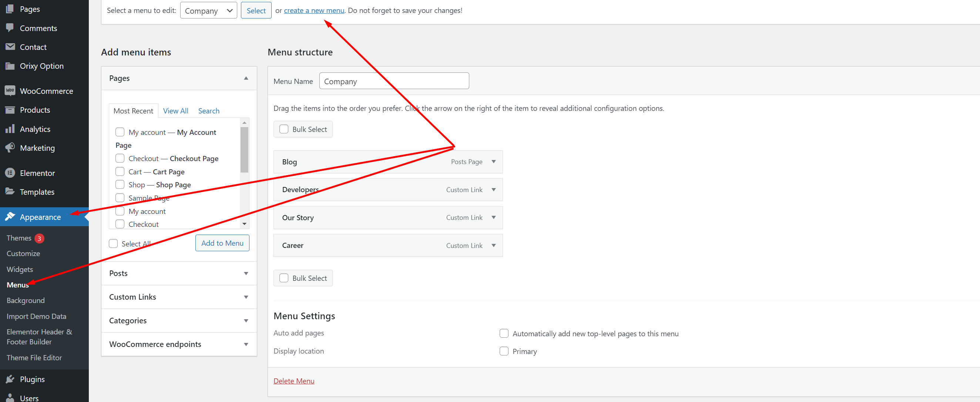Enable automatically add new top-level pages

click(504, 333)
